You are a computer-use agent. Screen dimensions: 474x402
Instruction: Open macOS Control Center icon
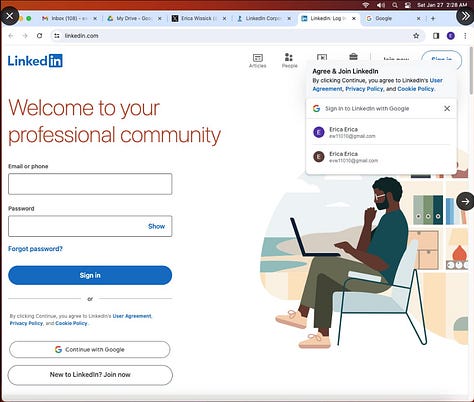(x=408, y=5)
